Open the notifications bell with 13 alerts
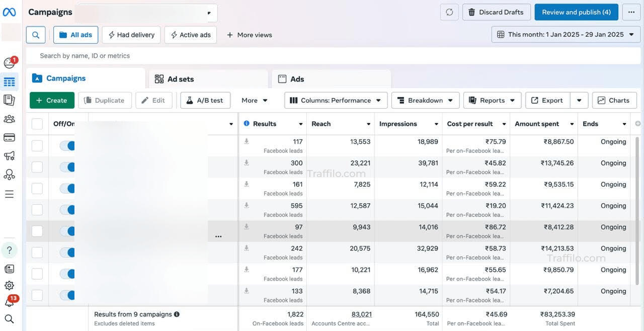The width and height of the screenshot is (644, 331). [x=10, y=302]
